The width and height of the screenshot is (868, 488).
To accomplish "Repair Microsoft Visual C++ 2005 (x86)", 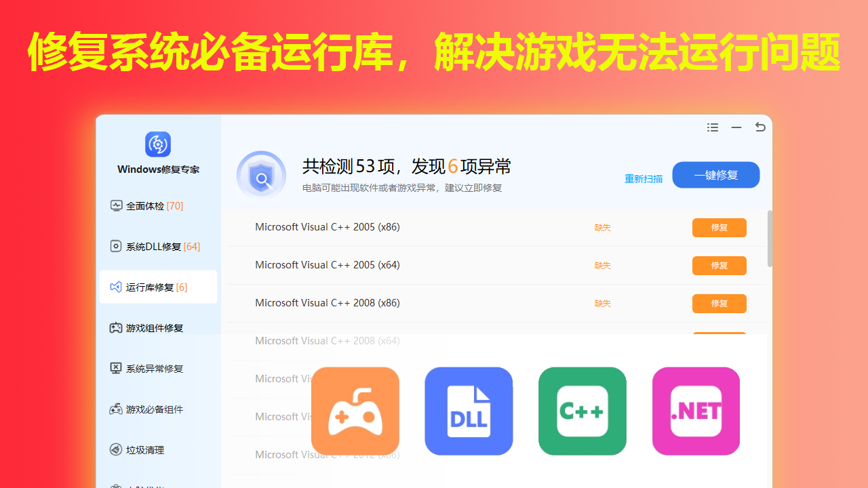I will tap(719, 228).
